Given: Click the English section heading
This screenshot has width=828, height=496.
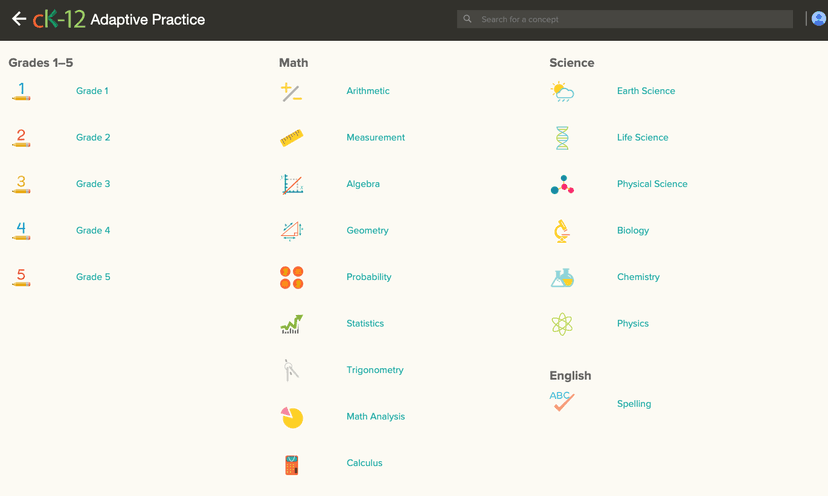Looking at the screenshot, I should pos(570,376).
